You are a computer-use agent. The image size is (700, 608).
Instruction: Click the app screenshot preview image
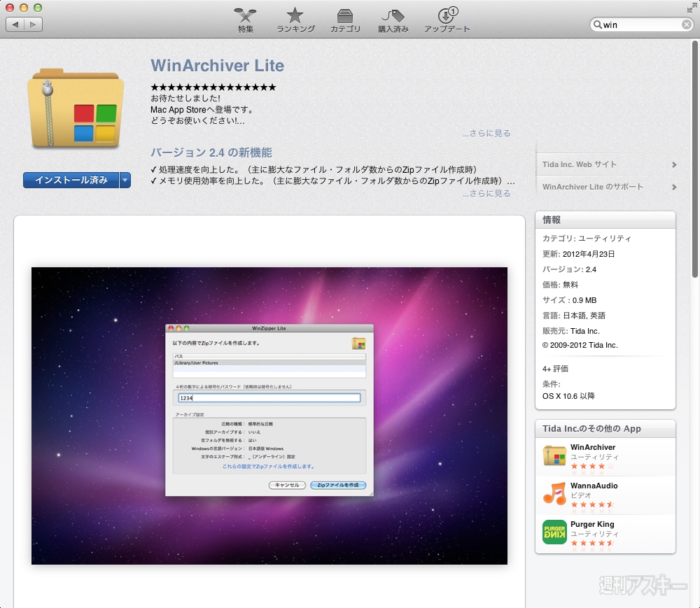pos(269,416)
